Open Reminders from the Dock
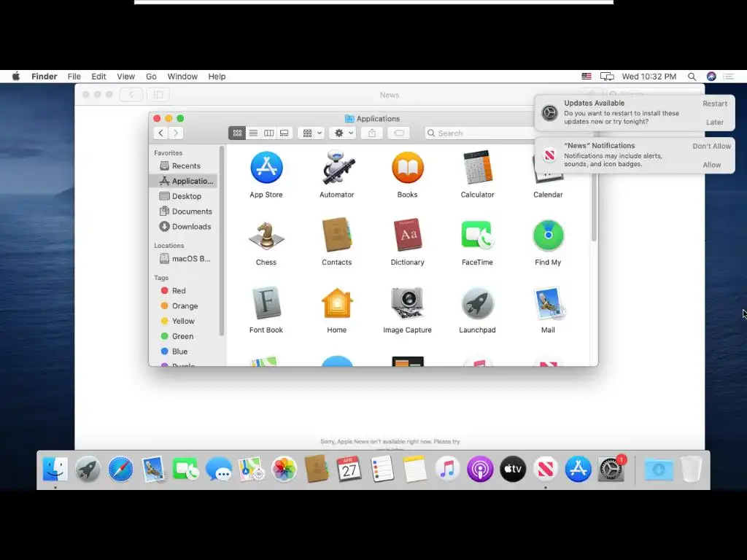This screenshot has width=747, height=560. [x=382, y=469]
